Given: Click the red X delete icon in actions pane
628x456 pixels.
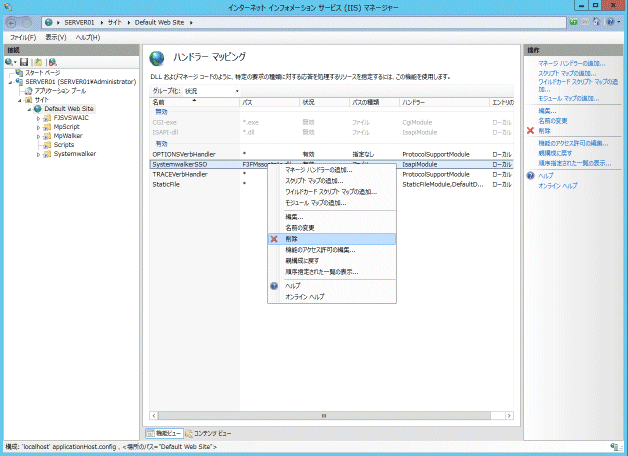Looking at the screenshot, I should pyautogui.click(x=530, y=131).
